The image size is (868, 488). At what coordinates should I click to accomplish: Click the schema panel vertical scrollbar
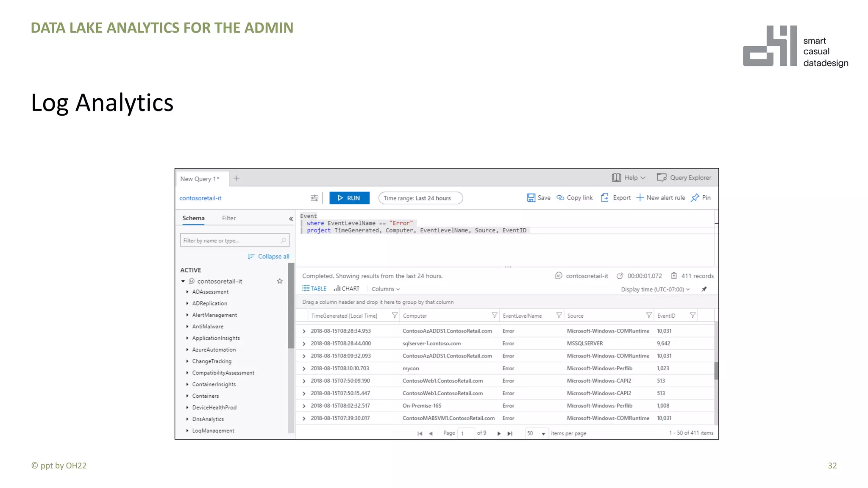291,305
